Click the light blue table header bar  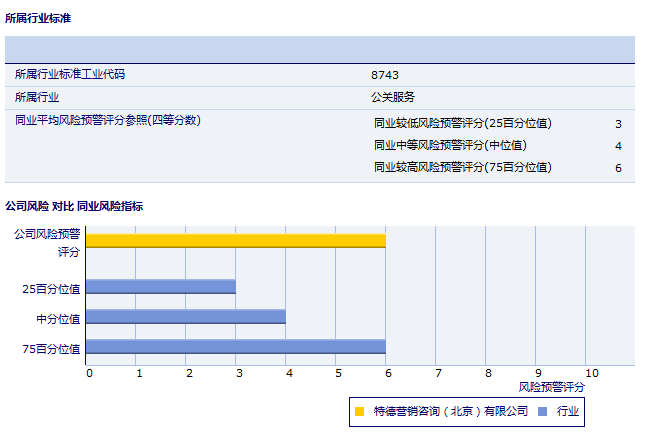click(x=320, y=50)
